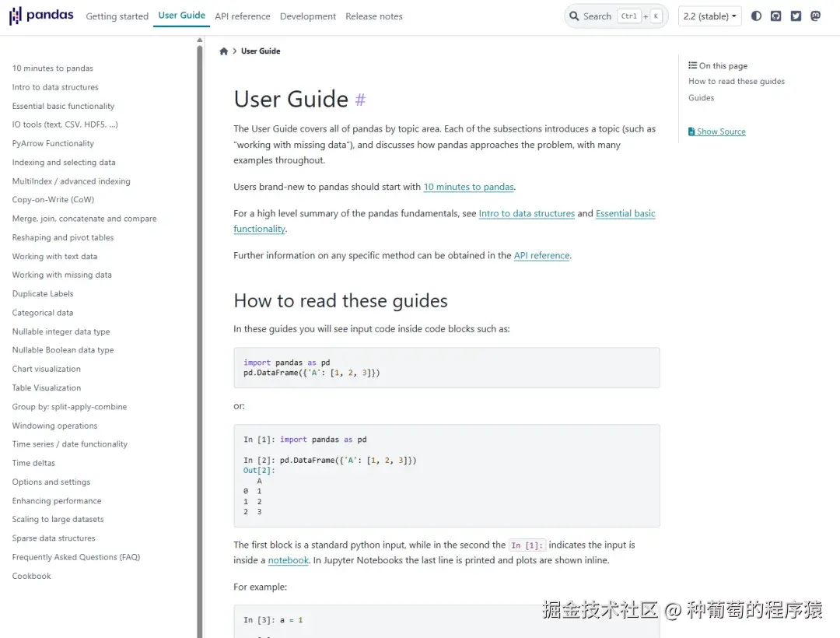
Task: Toggle light/dark theme icon
Action: 756,16
